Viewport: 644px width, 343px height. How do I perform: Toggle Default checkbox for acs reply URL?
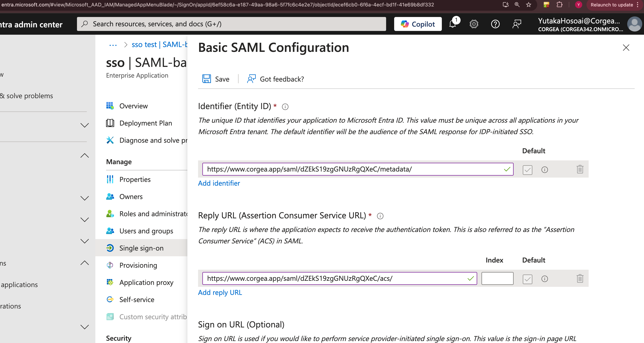point(527,279)
